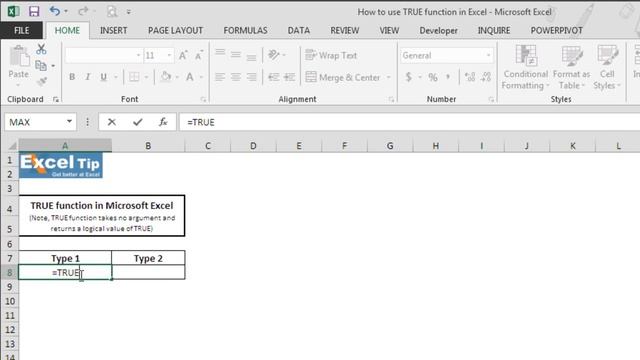Open the POWERPIVOT tab
Screen dimensions: 640x360
tap(556, 31)
